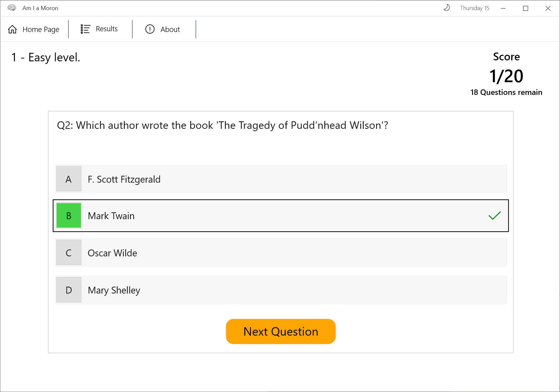Select the green B answer tile
This screenshot has height=392, width=560.
coord(69,216)
